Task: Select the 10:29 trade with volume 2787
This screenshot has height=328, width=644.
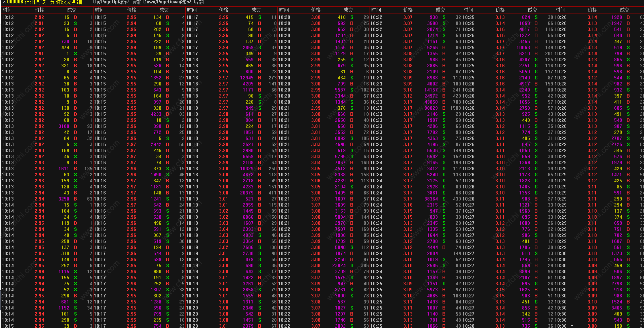Action: point(617,138)
